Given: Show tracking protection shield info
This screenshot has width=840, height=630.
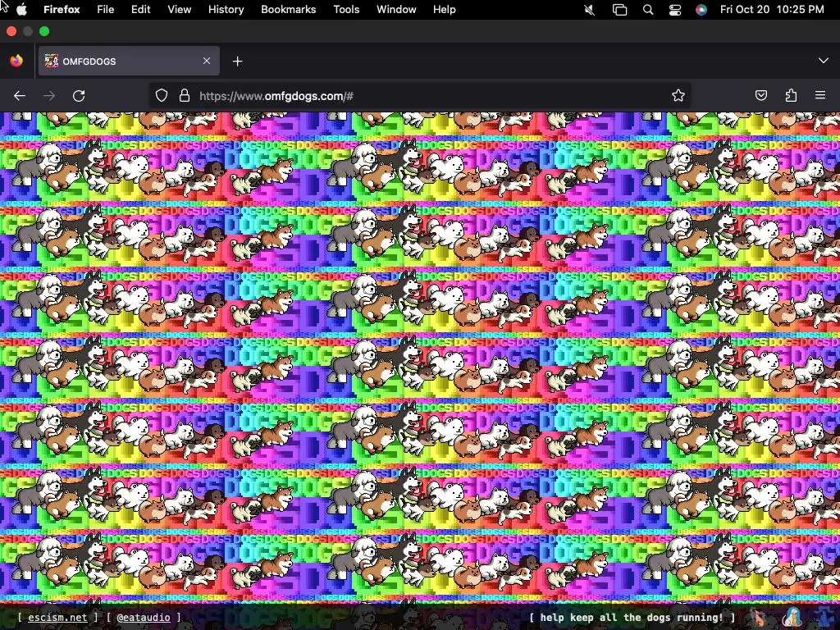Looking at the screenshot, I should 162,96.
